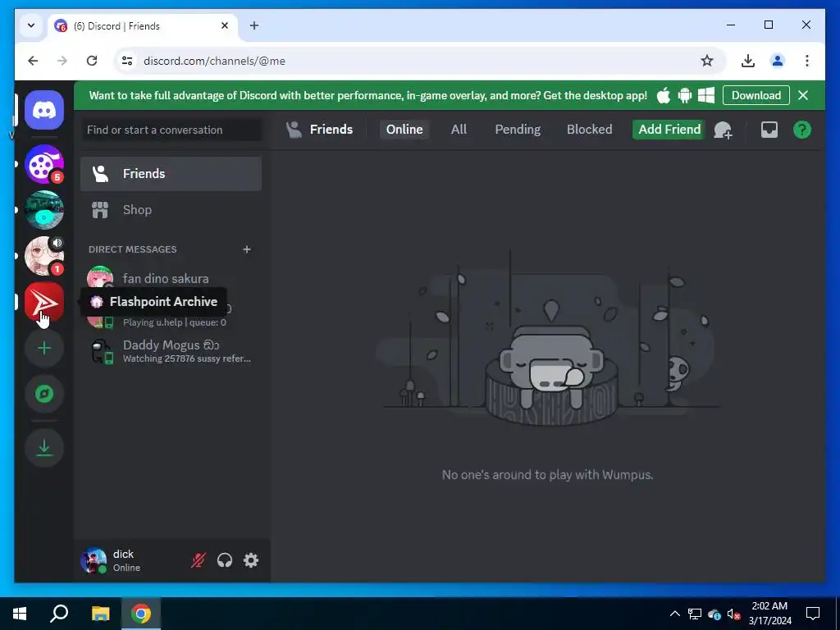
Task: Toggle the microphone mute icon
Action: [199, 560]
